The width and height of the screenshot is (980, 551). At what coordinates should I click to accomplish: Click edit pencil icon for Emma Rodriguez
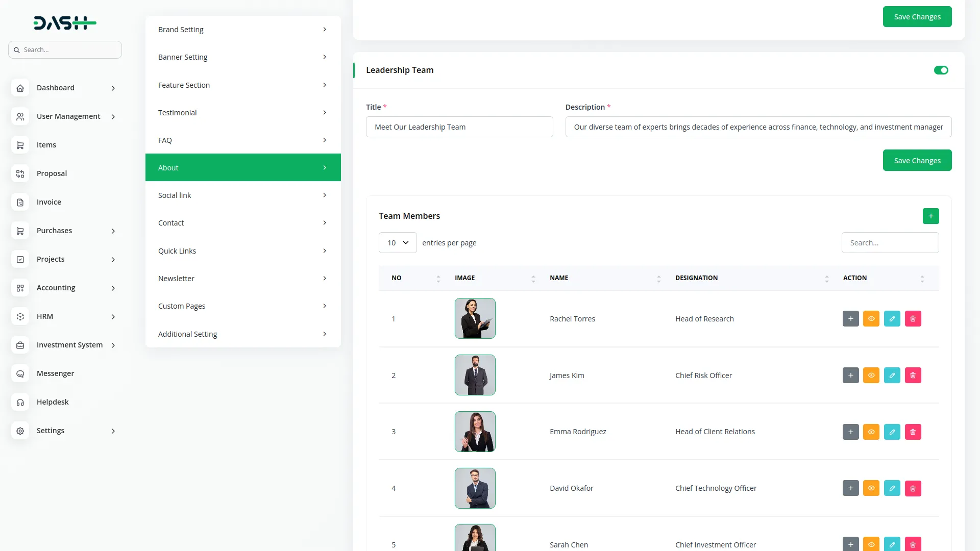click(892, 432)
